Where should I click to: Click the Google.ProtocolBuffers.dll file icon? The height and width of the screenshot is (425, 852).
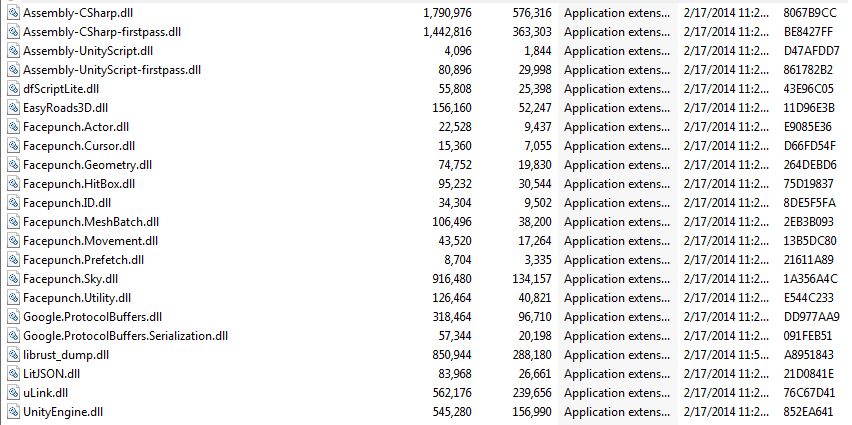tap(13, 317)
